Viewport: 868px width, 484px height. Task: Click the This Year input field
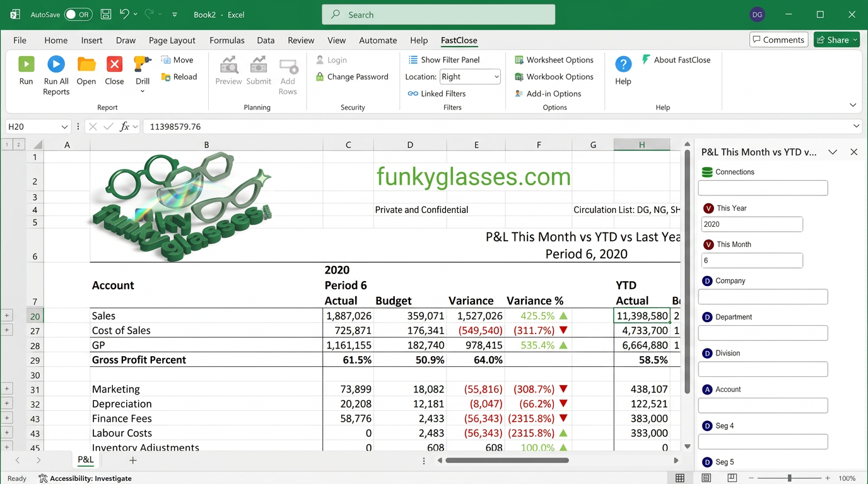pos(752,224)
